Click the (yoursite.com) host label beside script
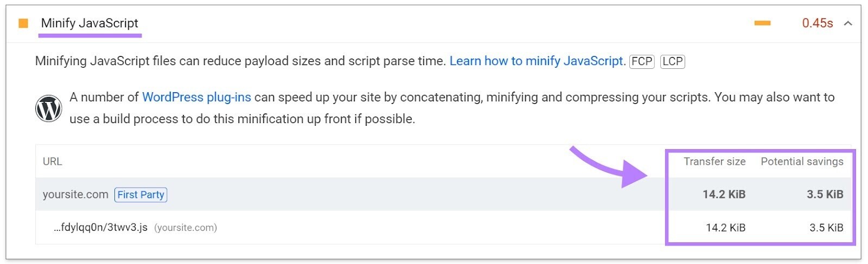Screen dimensions: 868x264 pos(186,228)
